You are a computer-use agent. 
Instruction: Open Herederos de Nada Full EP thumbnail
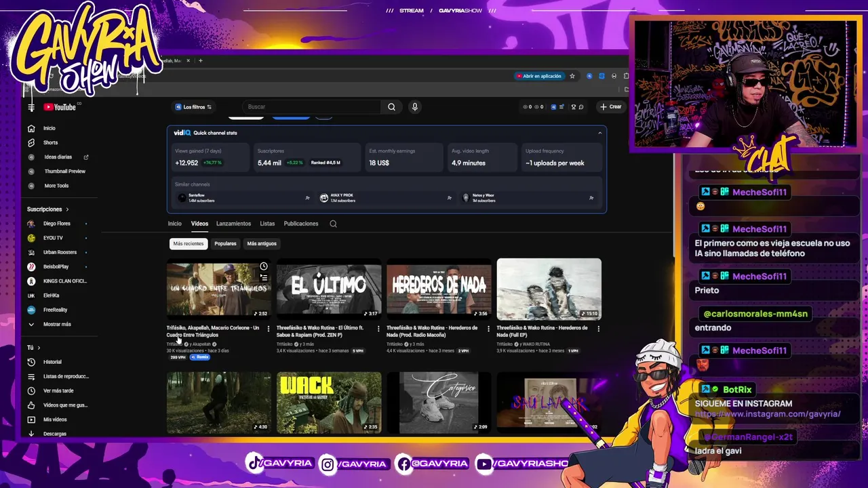(x=549, y=289)
